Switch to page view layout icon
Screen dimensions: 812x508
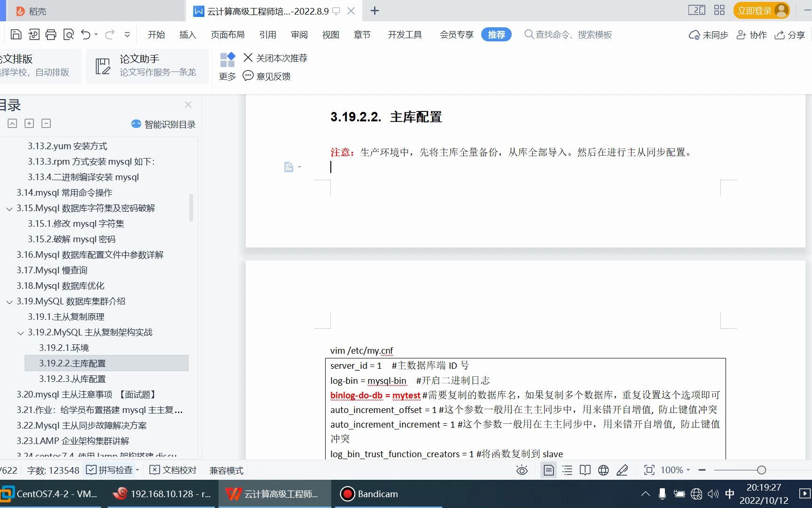tap(548, 470)
